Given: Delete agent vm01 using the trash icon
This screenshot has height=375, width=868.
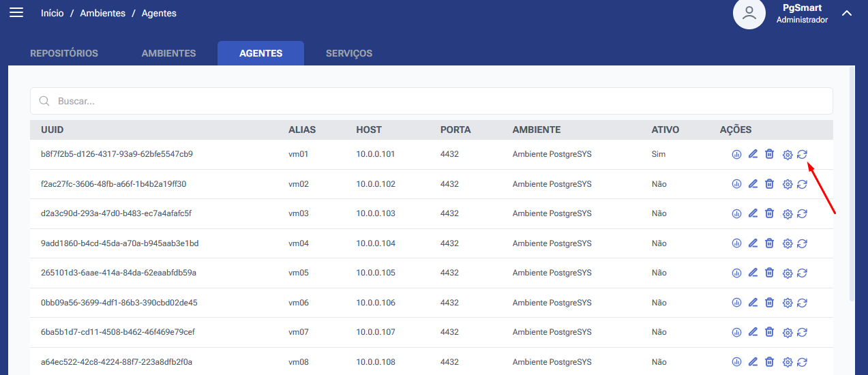Looking at the screenshot, I should 769,154.
